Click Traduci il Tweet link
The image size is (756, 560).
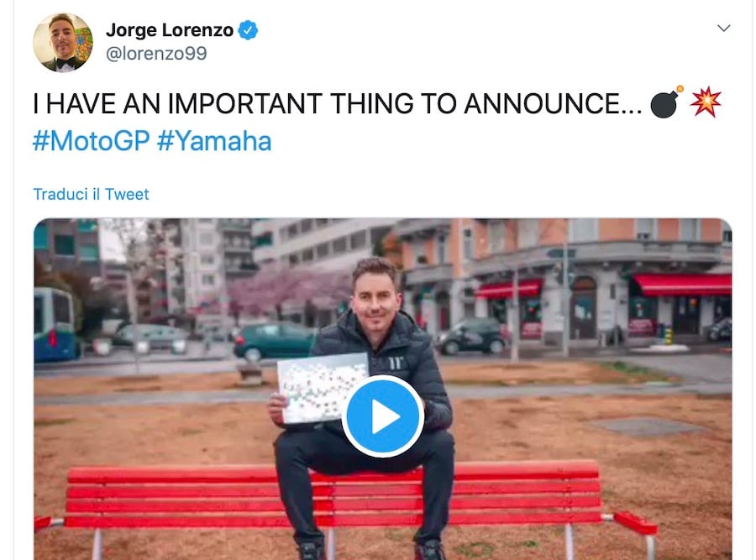point(91,194)
